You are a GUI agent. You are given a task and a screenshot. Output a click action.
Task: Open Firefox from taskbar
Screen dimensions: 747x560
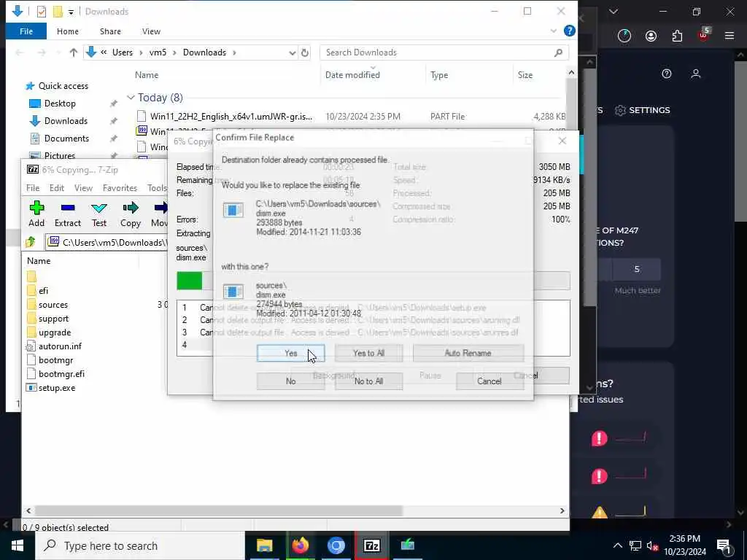pos(300,545)
